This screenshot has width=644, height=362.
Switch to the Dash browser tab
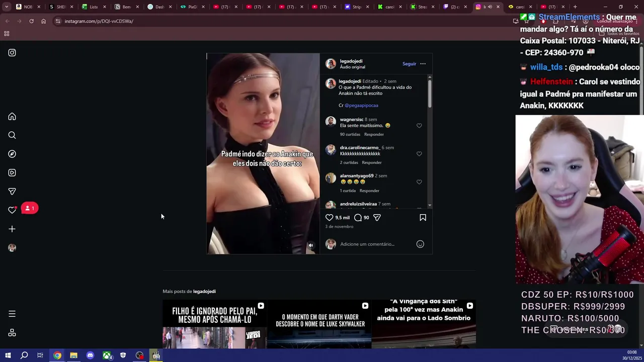coord(159,7)
